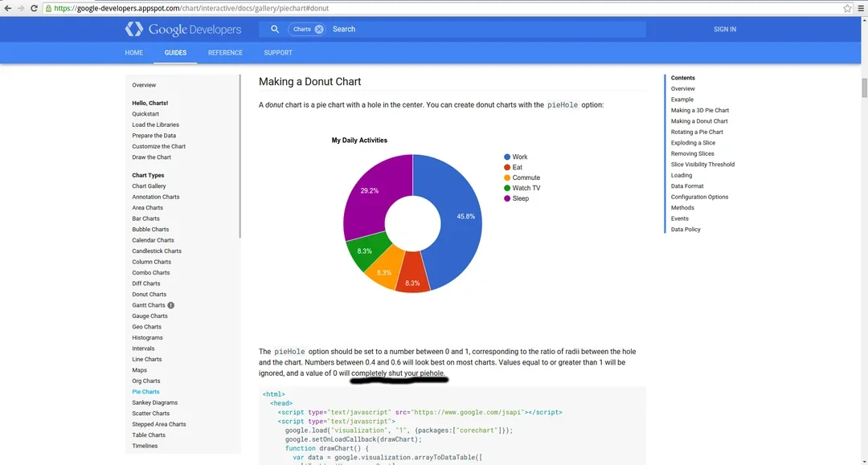Click the left sidebar scrollbar
The height and width of the screenshot is (465, 868).
pyautogui.click(x=240, y=157)
